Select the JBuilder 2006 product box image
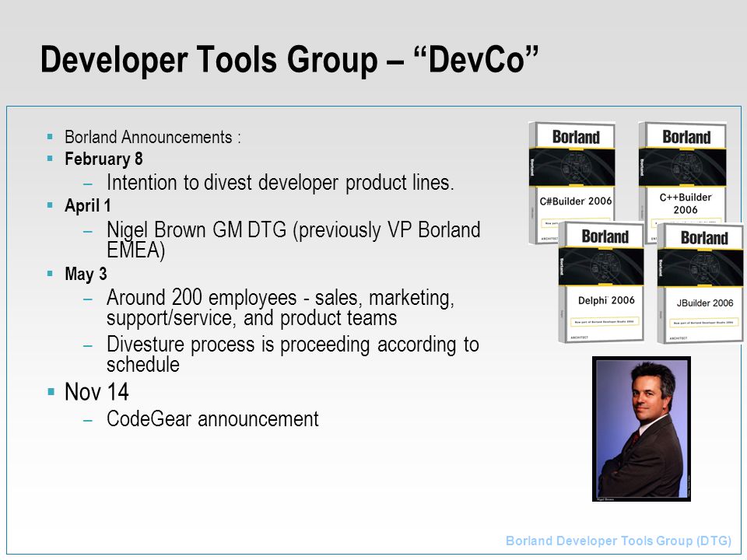Image resolution: width=747 pixels, height=560 pixels. [700, 283]
